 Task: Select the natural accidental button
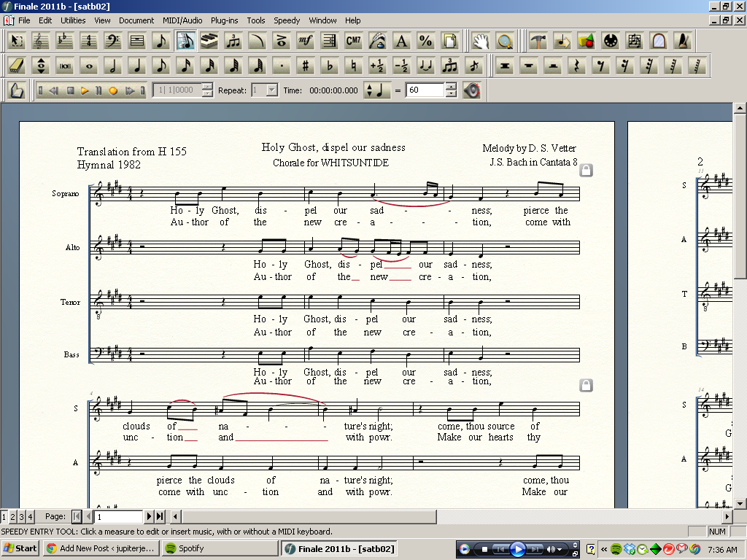coord(354,66)
